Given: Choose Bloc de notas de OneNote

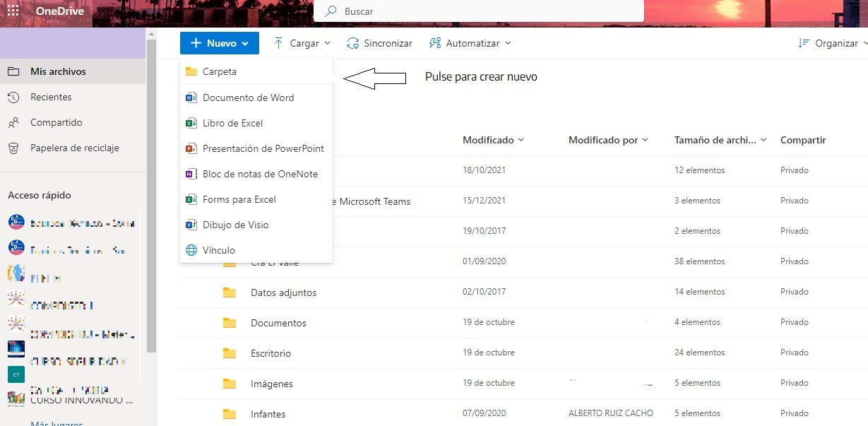Looking at the screenshot, I should [x=256, y=174].
